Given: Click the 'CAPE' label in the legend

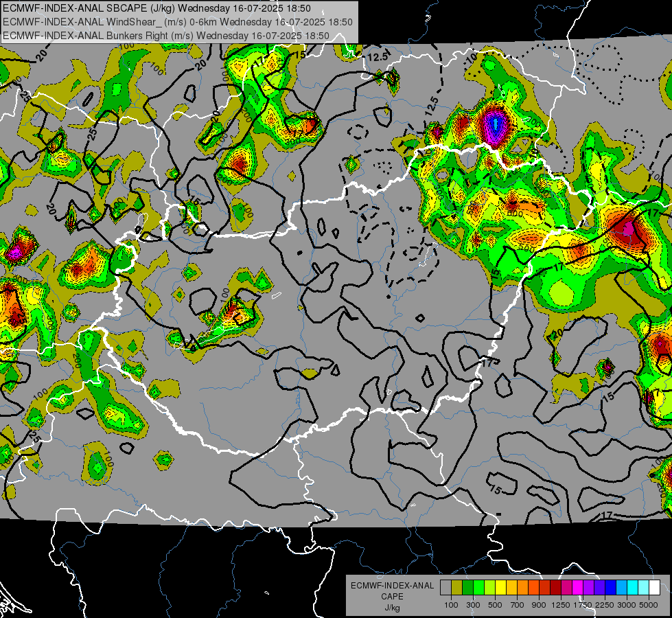Looking at the screenshot, I should (x=392, y=597).
